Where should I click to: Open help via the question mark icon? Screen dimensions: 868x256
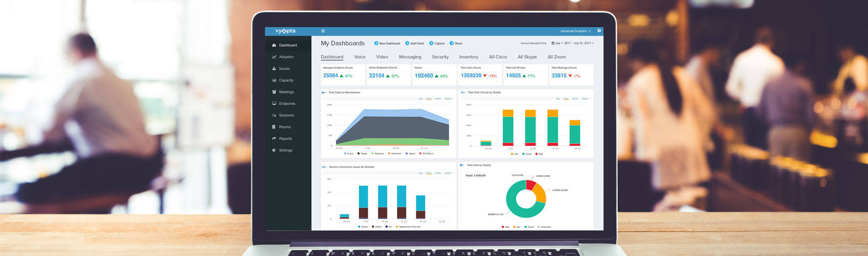point(599,31)
